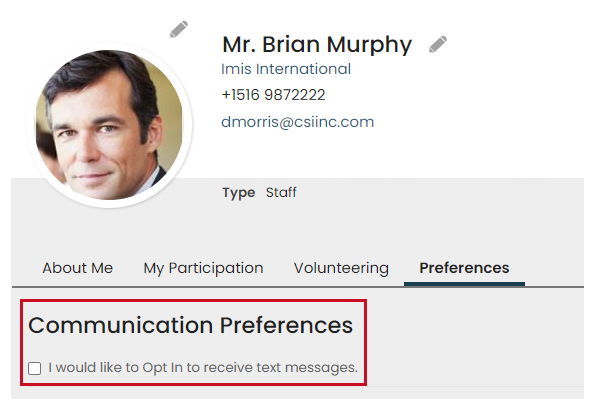Select the Preferences tab
The height and width of the screenshot is (415, 606).
point(464,268)
